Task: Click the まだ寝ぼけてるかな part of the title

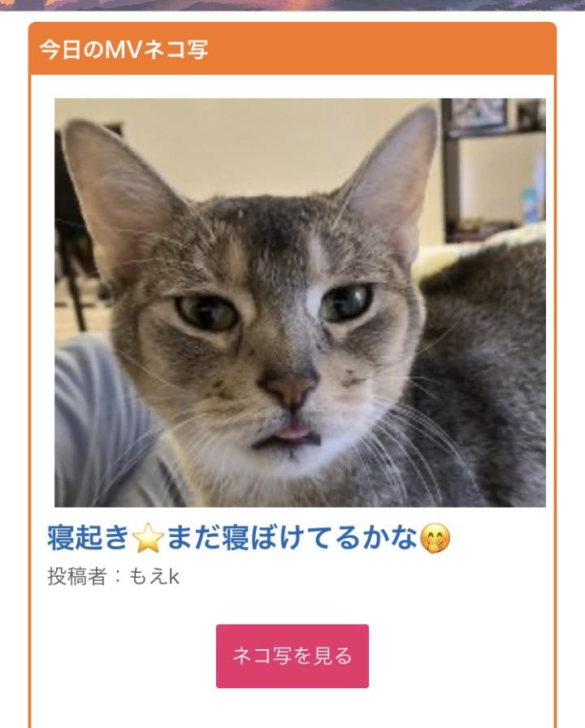Action: [292, 538]
